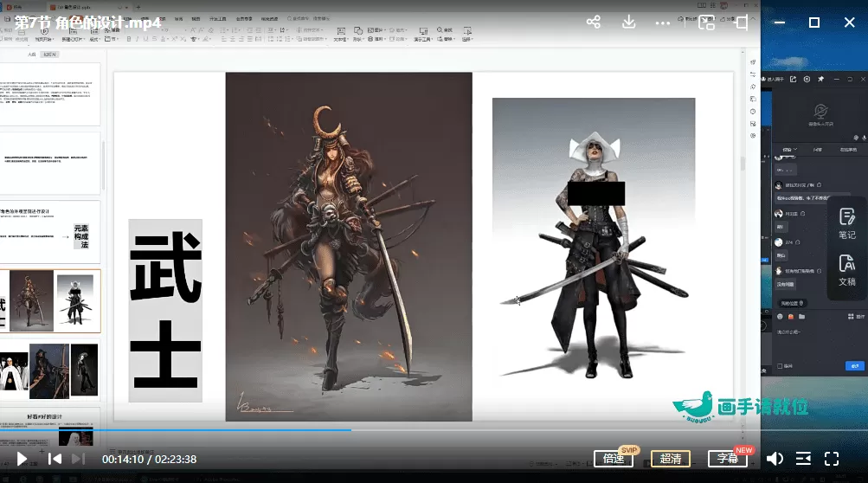Screen dimensions: 868x483
Task: Open the playlist panel icon
Action: pos(803,459)
